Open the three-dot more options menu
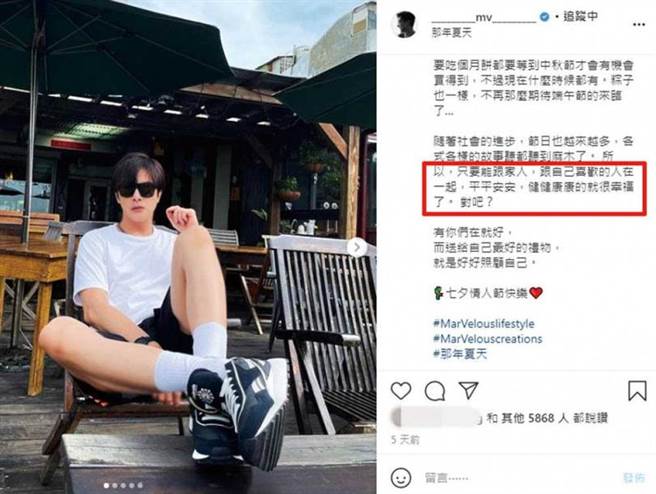656x494 pixels. click(x=639, y=25)
